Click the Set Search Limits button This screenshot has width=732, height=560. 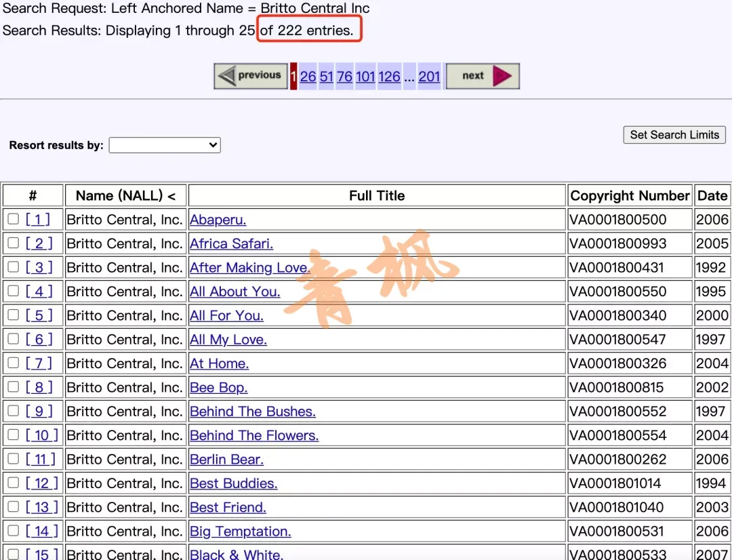(x=674, y=134)
